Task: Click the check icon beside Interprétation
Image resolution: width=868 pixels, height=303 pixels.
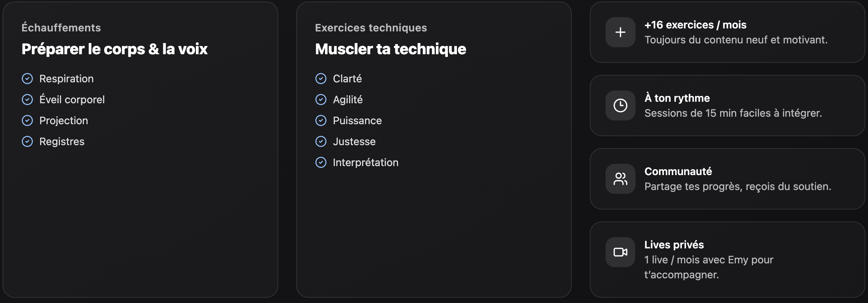Action: 321,162
